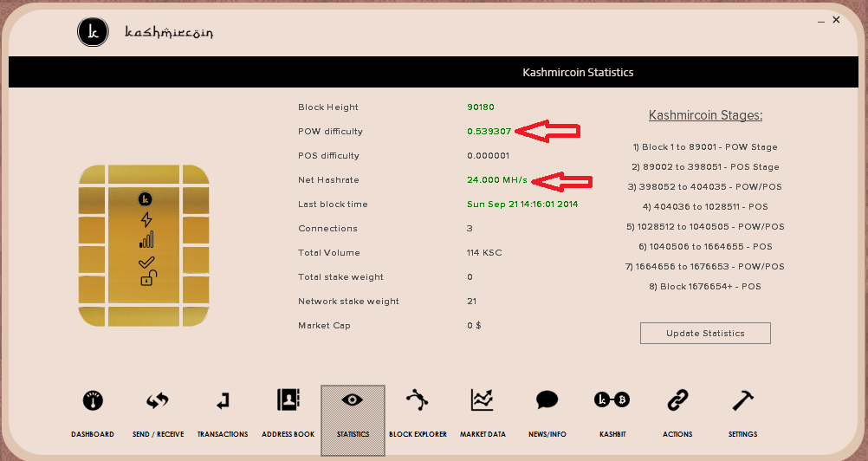Click the small k logo on the chip
This screenshot has width=868, height=461.
pos(145,198)
